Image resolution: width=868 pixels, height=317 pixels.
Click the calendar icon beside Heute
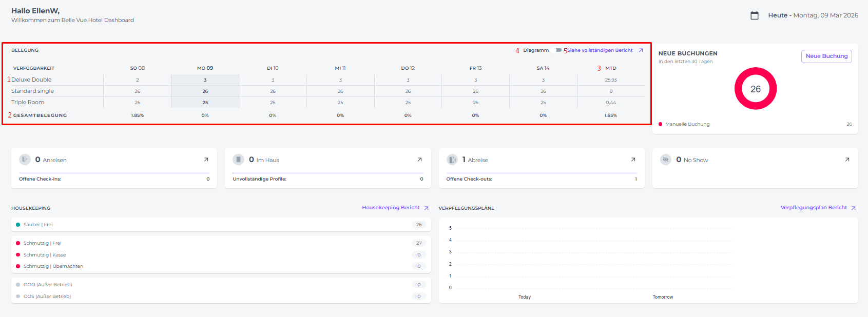coord(754,15)
